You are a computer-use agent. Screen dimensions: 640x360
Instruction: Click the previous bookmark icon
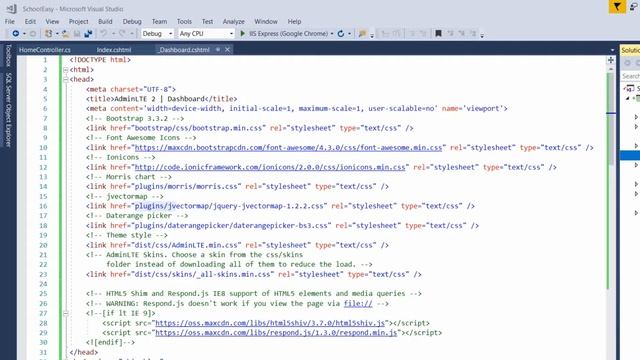pyautogui.click(x=451, y=33)
